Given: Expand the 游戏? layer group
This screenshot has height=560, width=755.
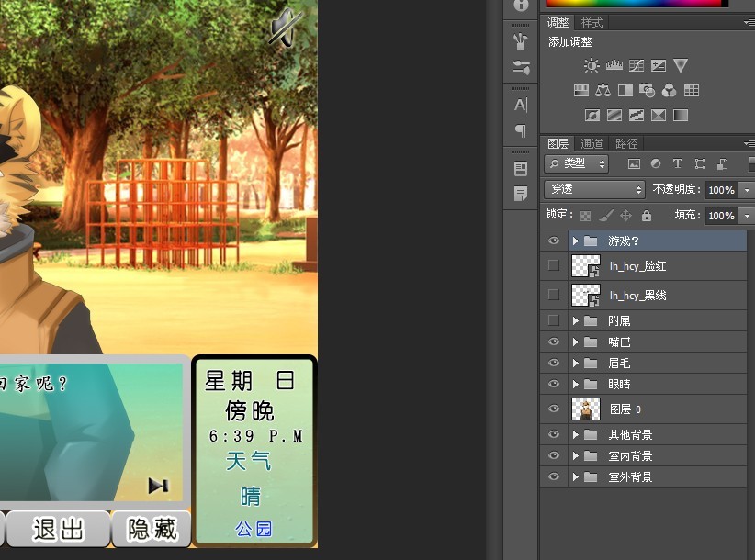Looking at the screenshot, I should (x=576, y=241).
